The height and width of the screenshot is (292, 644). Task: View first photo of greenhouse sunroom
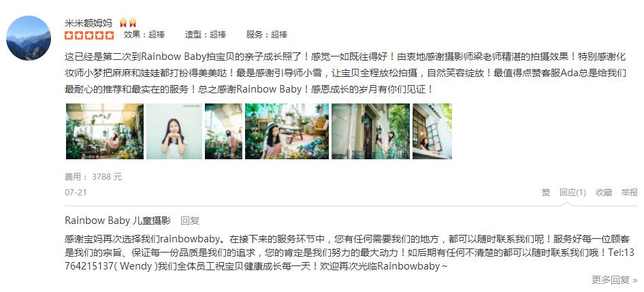(105, 131)
